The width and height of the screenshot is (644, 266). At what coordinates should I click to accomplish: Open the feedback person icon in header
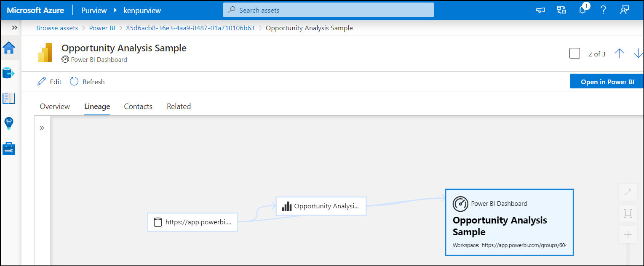pyautogui.click(x=624, y=10)
